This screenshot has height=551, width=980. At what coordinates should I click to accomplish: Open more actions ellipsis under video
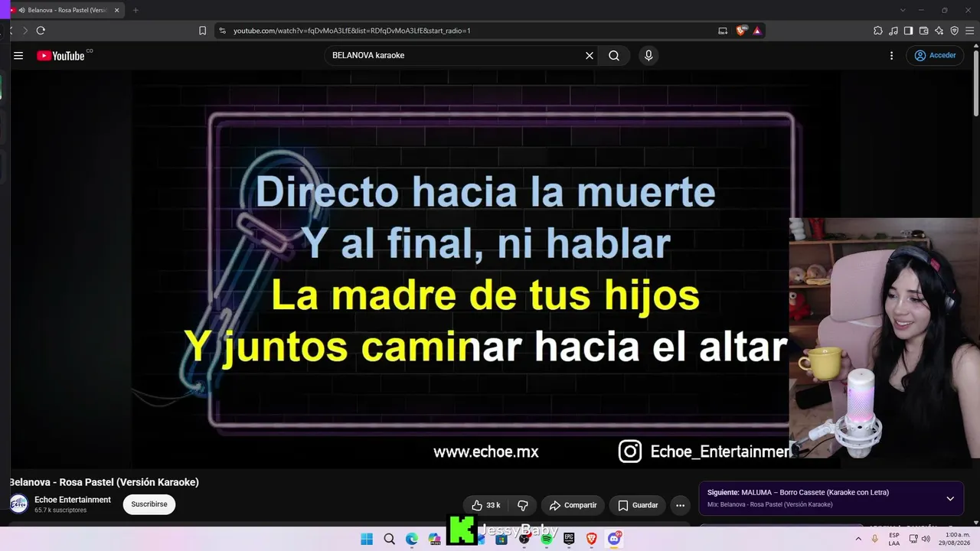pyautogui.click(x=680, y=505)
